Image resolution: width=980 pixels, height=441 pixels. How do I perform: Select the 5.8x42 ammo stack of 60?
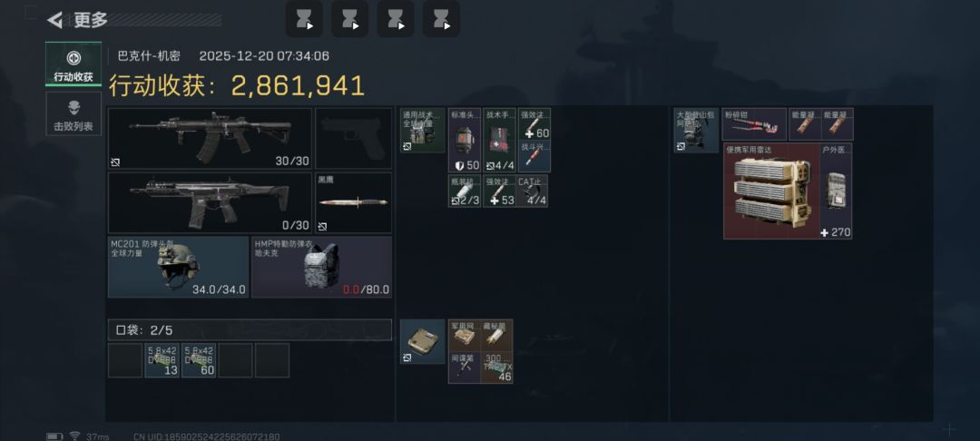199,360
